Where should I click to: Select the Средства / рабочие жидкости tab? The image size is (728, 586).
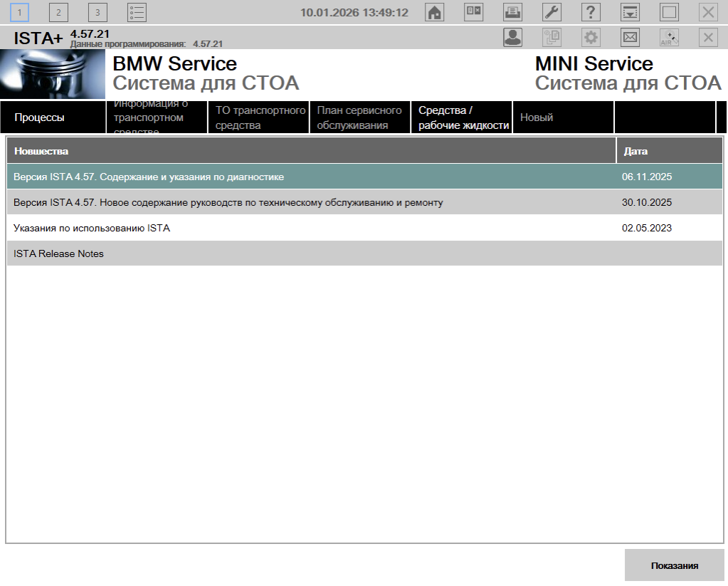coord(462,117)
